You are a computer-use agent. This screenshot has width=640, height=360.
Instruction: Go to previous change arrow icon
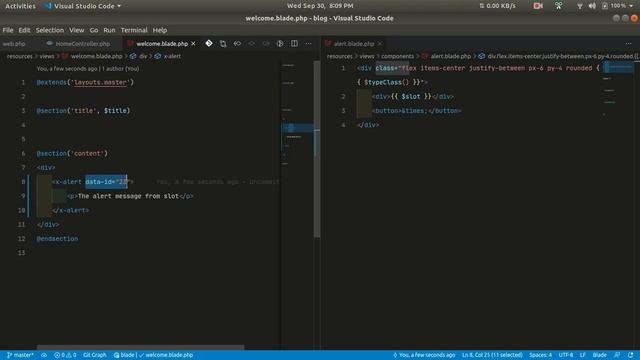click(237, 43)
